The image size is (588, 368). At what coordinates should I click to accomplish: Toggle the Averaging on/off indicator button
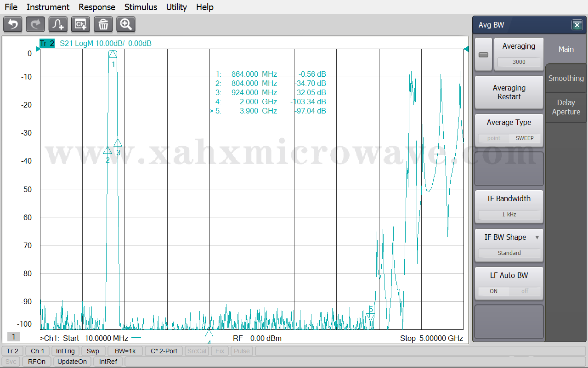coord(483,55)
